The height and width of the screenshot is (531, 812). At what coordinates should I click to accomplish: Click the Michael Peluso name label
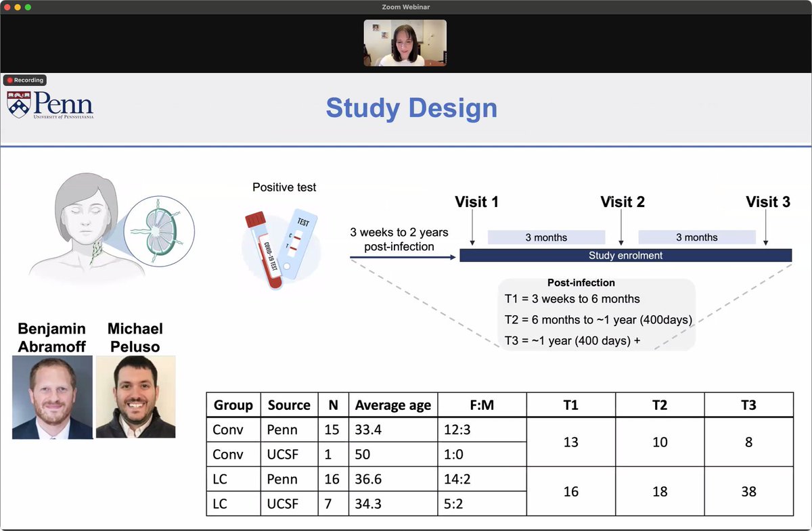point(135,337)
